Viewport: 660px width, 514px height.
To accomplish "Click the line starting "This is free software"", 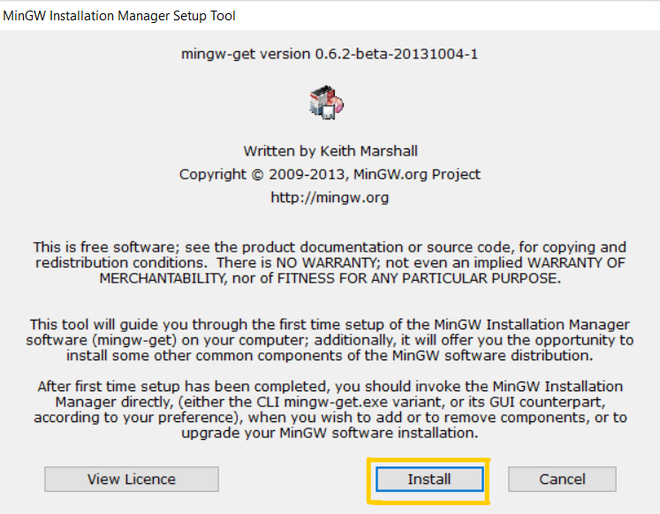I will coord(329,247).
